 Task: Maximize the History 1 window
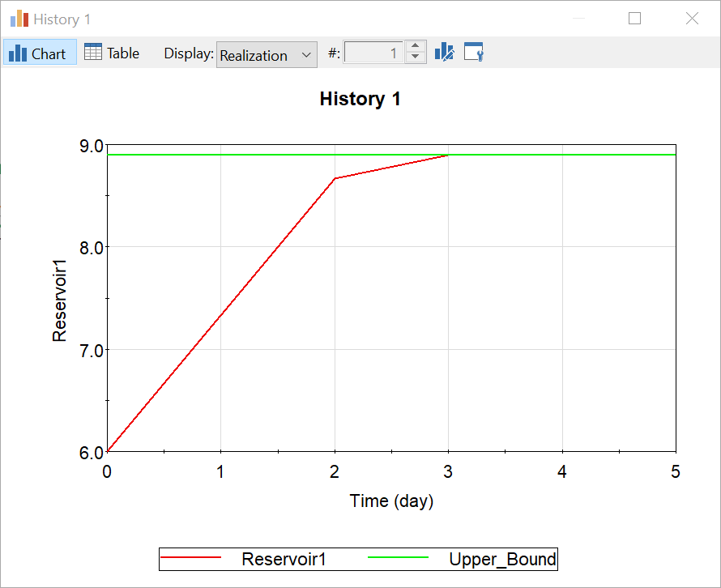634,19
